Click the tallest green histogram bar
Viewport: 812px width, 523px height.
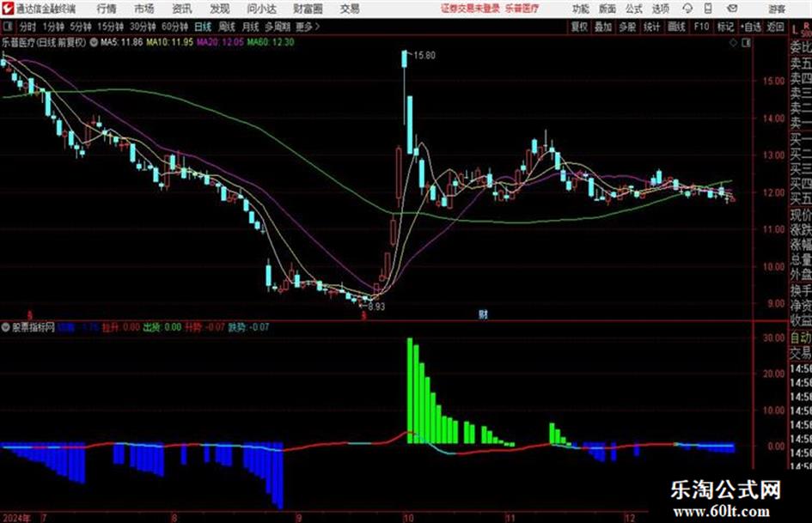click(x=410, y=391)
